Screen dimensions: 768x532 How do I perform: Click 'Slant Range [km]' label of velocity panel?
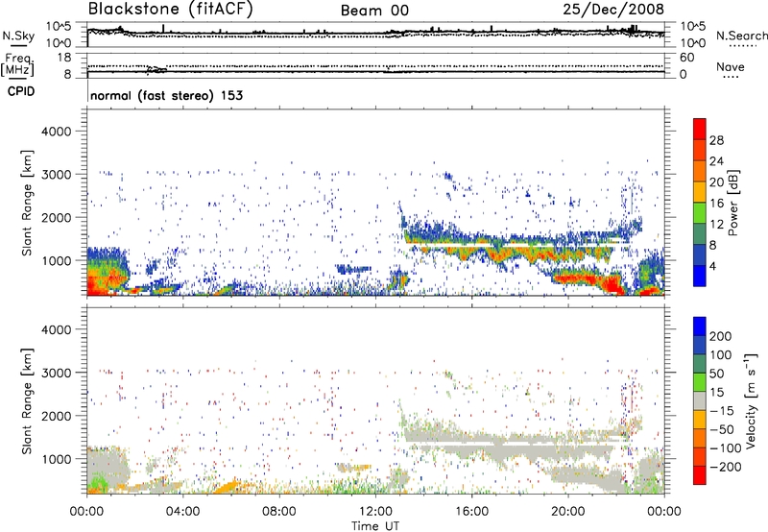click(x=27, y=401)
